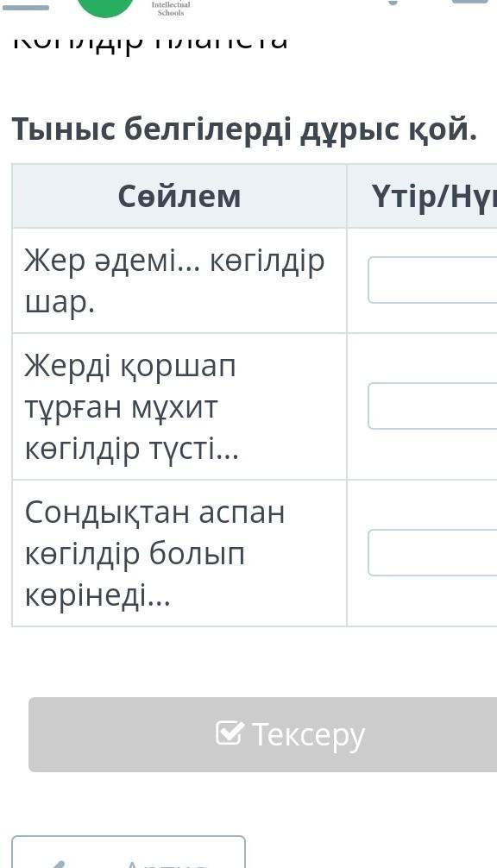Open punctuation dropdown for 'Сондықтан аспан' sentence
Screen dimensions: 497x868
(x=432, y=552)
